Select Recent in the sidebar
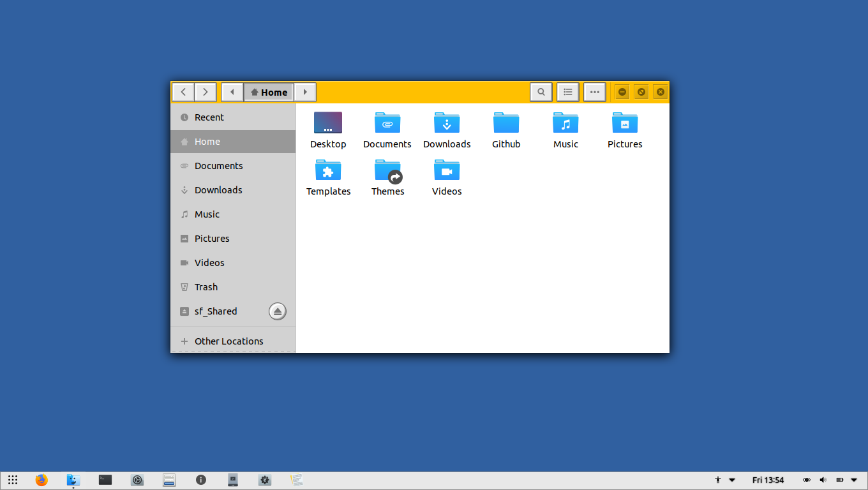The height and width of the screenshot is (490, 868). 233,117
